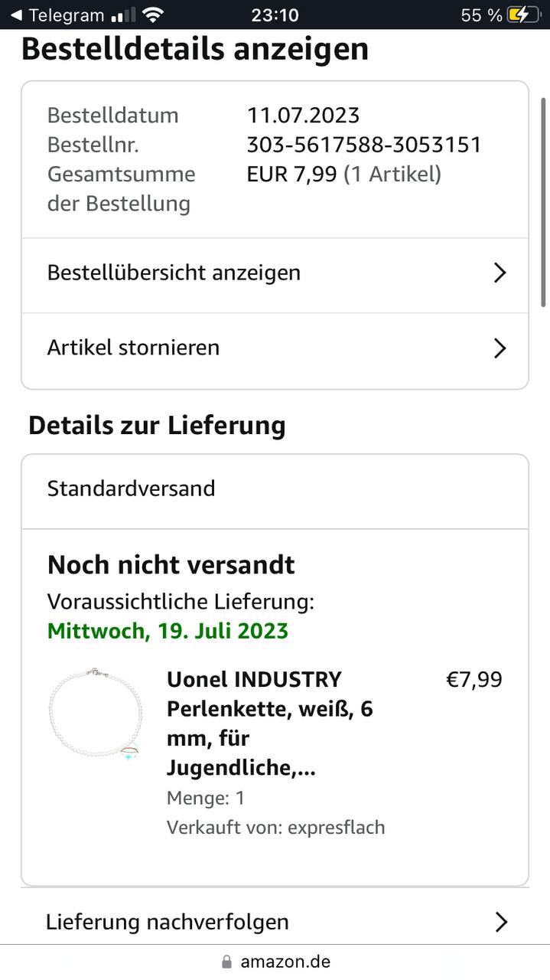
Task: Click the Wi-Fi icon in status bar
Action: (x=153, y=15)
